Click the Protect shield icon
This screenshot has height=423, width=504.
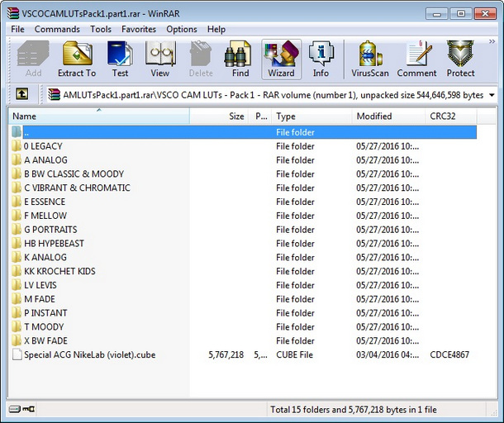[460, 59]
